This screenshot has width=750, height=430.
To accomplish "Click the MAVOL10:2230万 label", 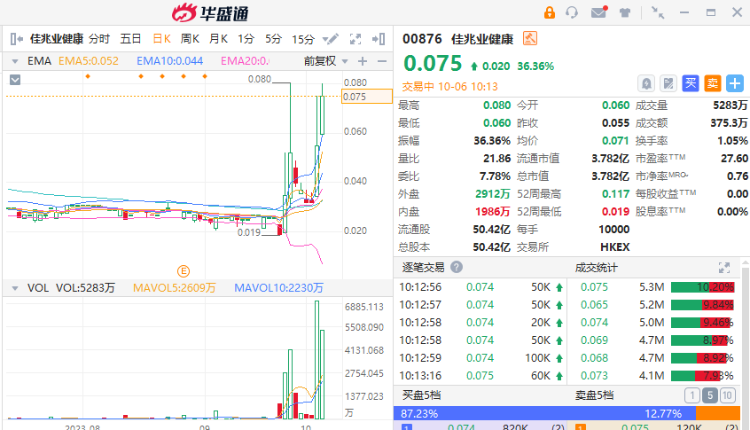I will 279,288.
